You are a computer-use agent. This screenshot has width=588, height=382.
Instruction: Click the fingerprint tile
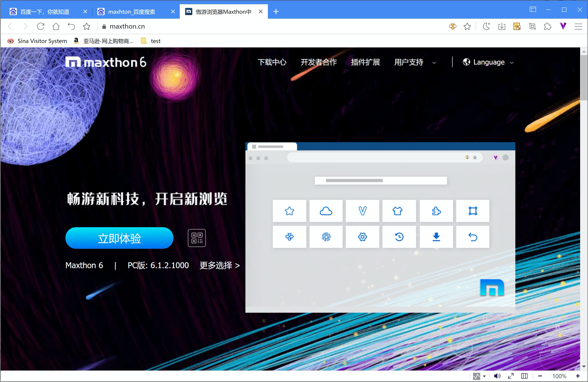[x=326, y=237]
